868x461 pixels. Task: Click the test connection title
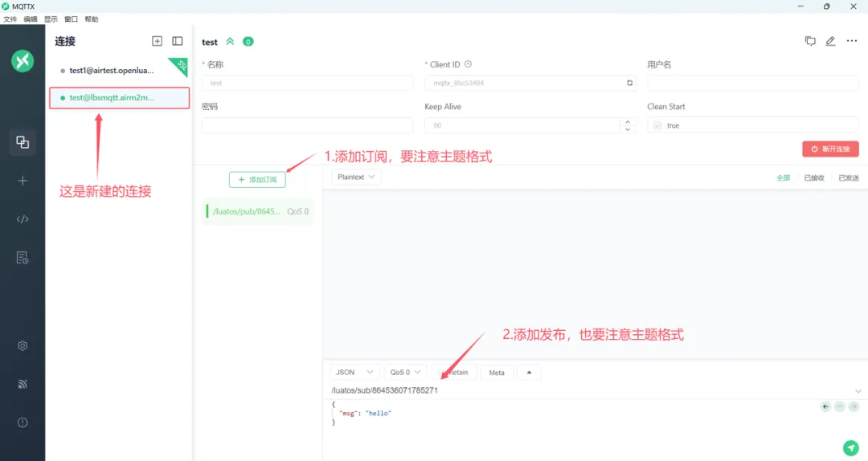click(210, 42)
